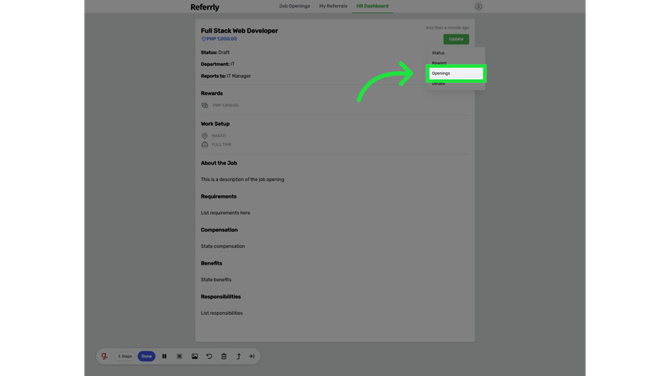Image resolution: width=670 pixels, height=376 pixels.
Task: Click the Referrly logo
Action: 205,7
